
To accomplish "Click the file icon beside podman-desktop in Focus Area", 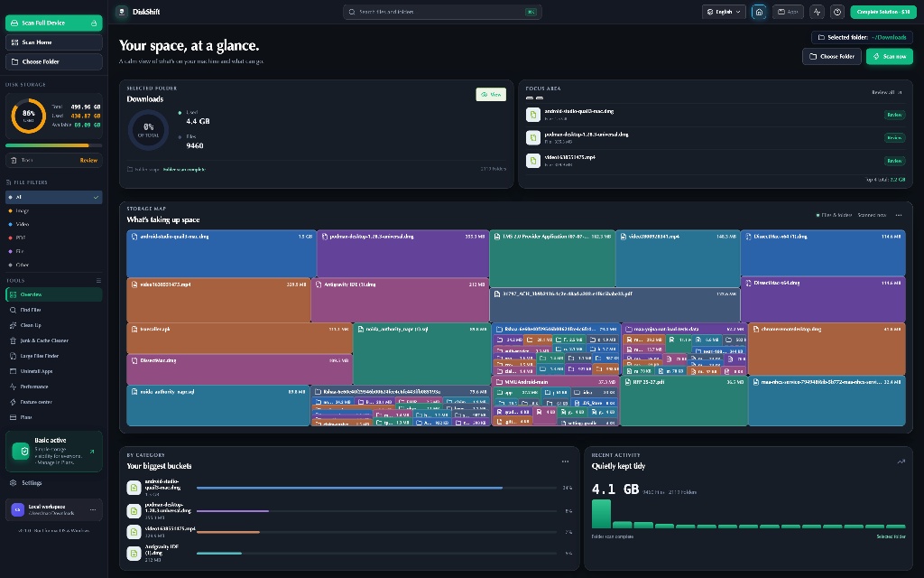I will point(532,137).
